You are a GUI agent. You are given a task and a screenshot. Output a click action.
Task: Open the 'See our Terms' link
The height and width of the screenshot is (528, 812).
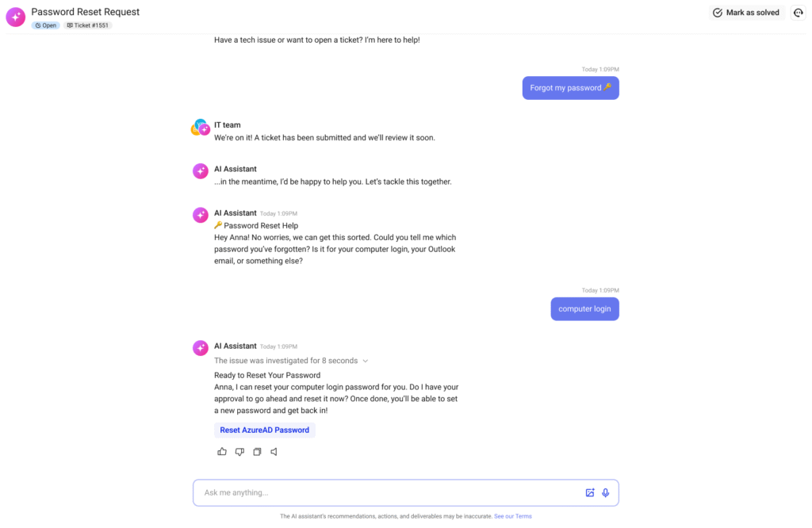512,516
